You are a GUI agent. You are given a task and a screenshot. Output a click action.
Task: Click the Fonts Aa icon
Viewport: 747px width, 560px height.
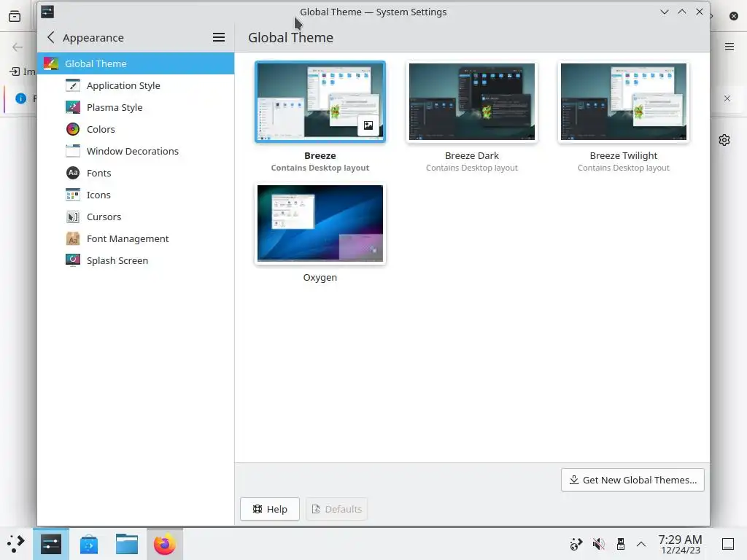[73, 173]
